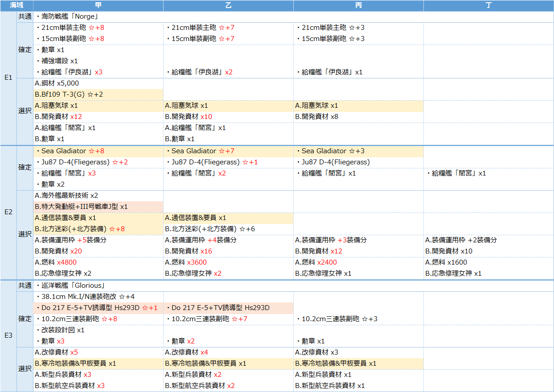The height and width of the screenshot is (392, 554).
Task: Click the 甲 difficulty column header
Action: [98, 6]
